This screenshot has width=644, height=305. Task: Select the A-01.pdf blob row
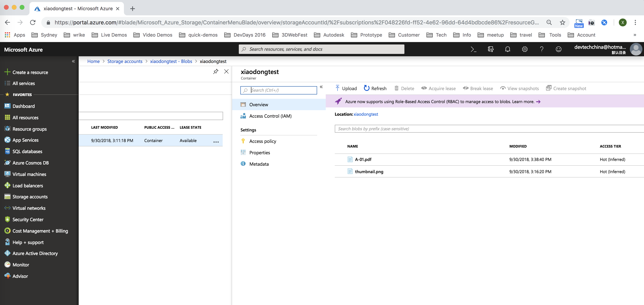[x=363, y=160]
